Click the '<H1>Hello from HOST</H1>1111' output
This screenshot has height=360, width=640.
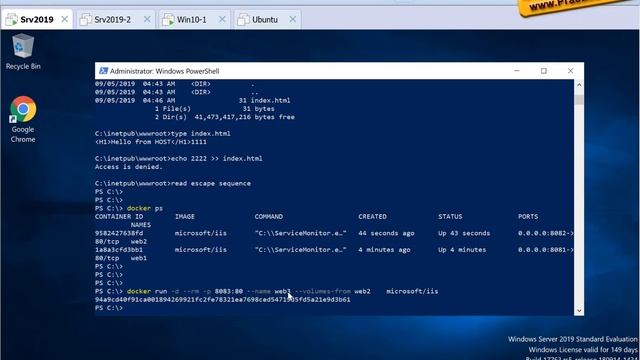click(151, 142)
